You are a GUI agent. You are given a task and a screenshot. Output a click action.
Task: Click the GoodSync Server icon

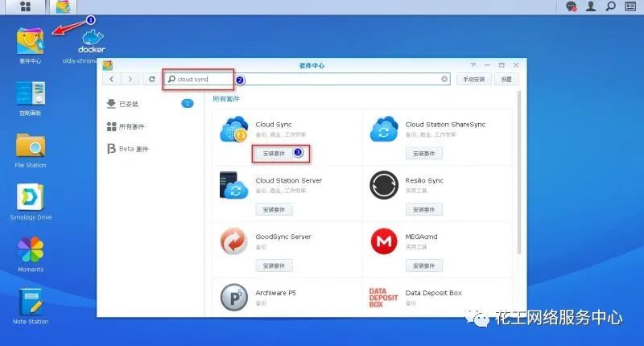pos(233,241)
